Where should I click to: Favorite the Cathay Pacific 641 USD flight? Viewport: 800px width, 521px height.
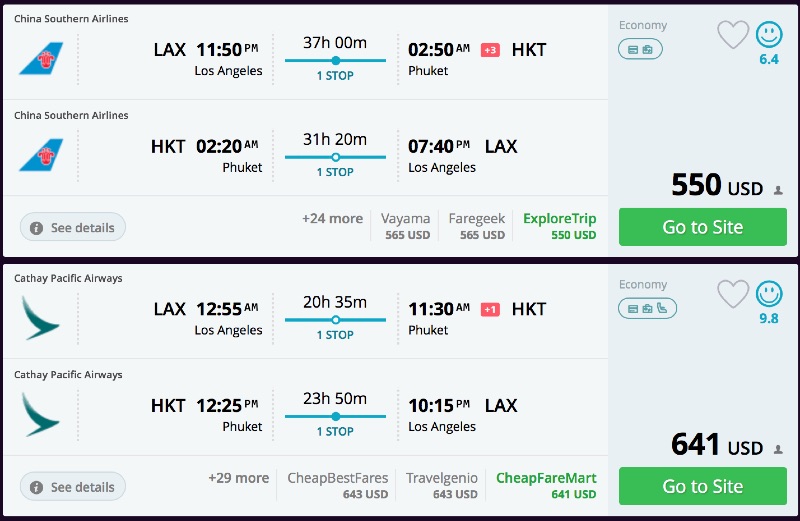(733, 294)
